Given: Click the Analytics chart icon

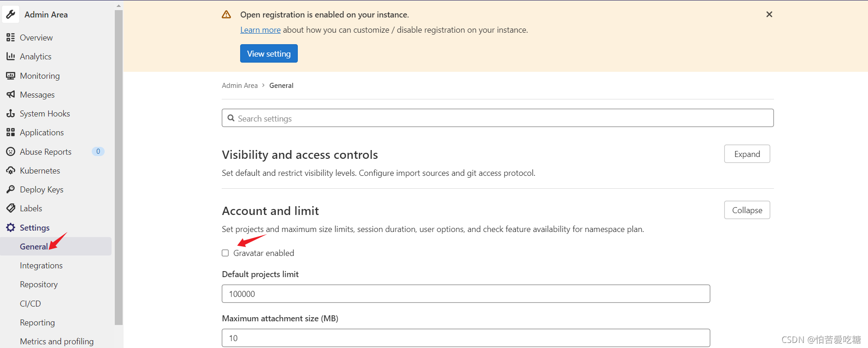Looking at the screenshot, I should 11,56.
